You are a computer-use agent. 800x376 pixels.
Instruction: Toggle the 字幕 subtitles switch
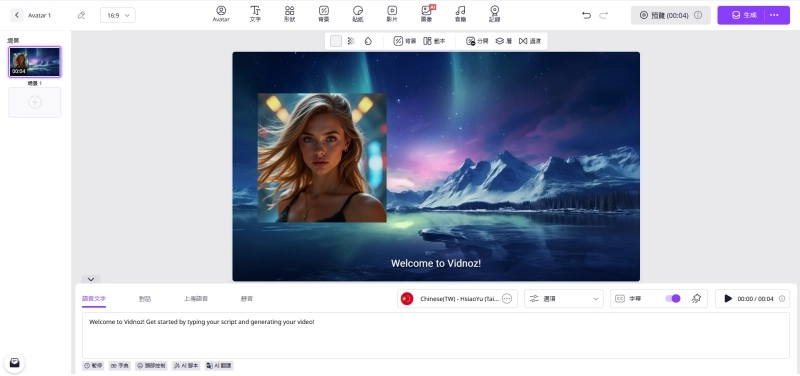(x=673, y=298)
